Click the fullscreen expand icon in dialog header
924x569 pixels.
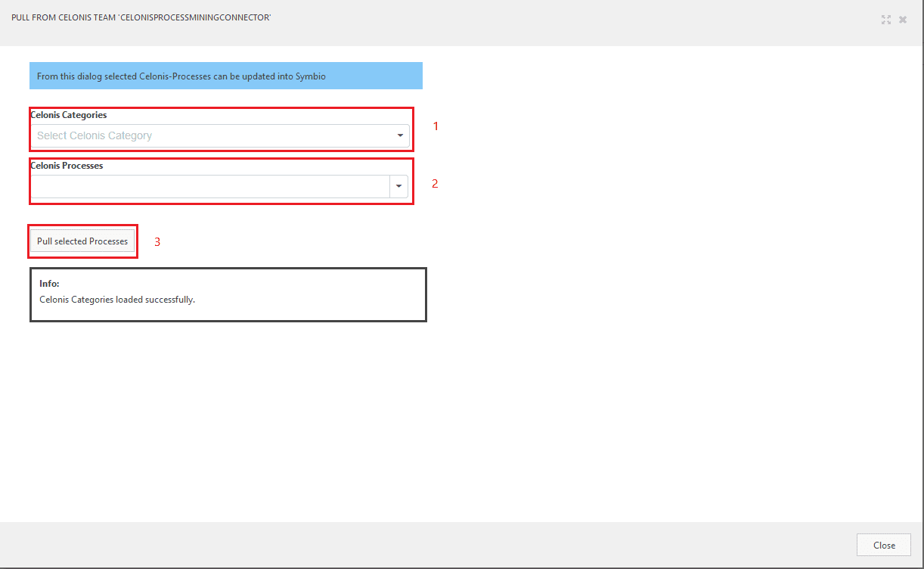click(x=886, y=20)
